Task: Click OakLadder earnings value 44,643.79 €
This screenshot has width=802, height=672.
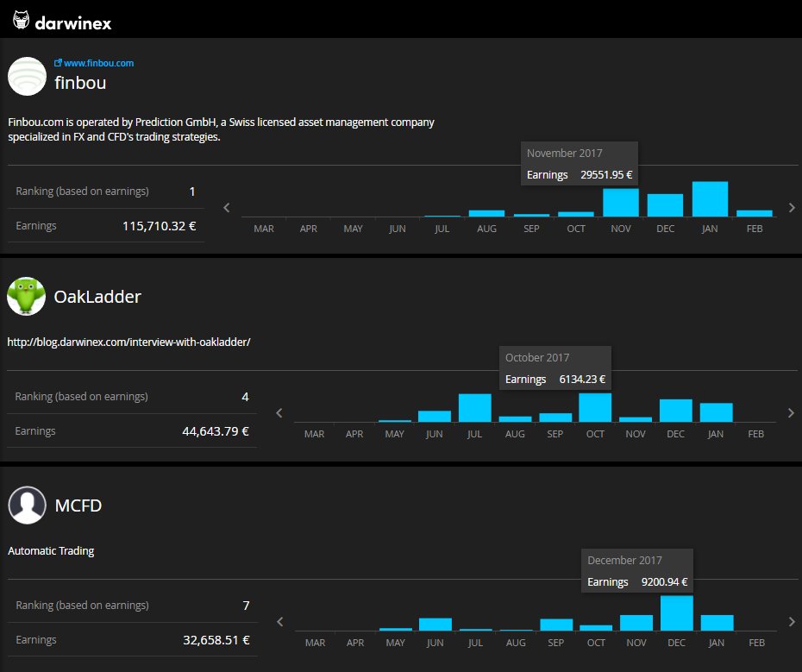Action: tap(216, 431)
